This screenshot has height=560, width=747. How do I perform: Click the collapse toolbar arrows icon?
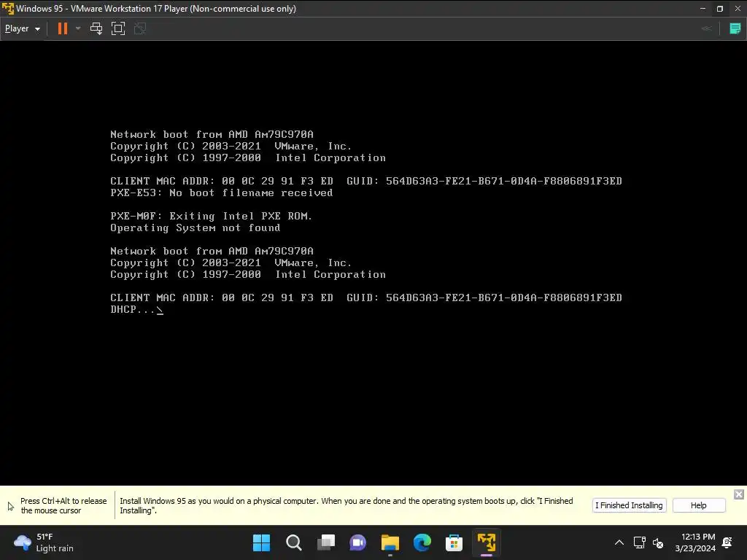click(707, 28)
